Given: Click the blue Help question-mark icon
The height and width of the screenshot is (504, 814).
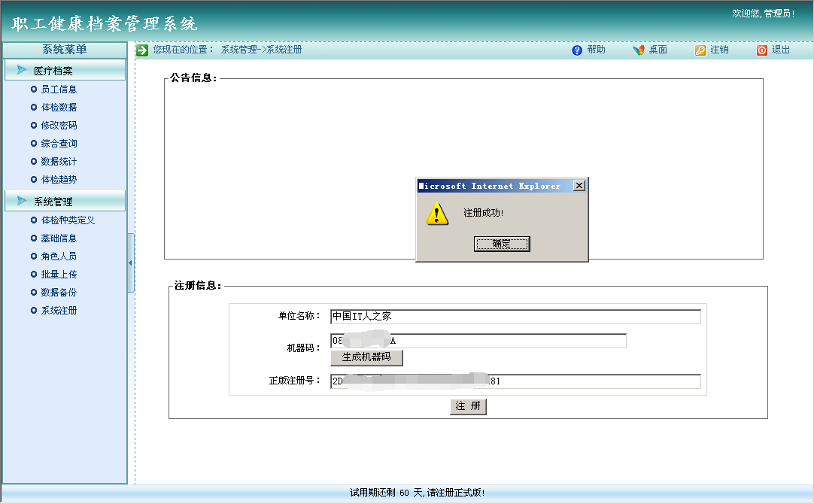Looking at the screenshot, I should [577, 50].
